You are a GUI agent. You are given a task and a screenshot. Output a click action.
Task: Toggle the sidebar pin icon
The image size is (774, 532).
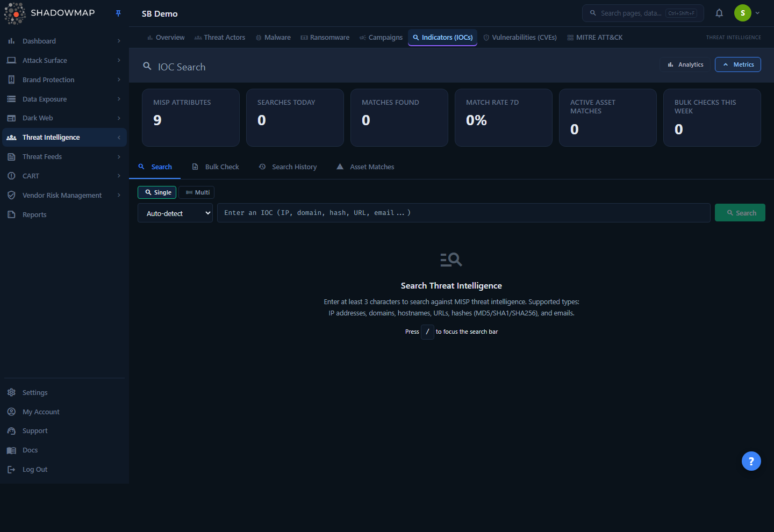(118, 13)
